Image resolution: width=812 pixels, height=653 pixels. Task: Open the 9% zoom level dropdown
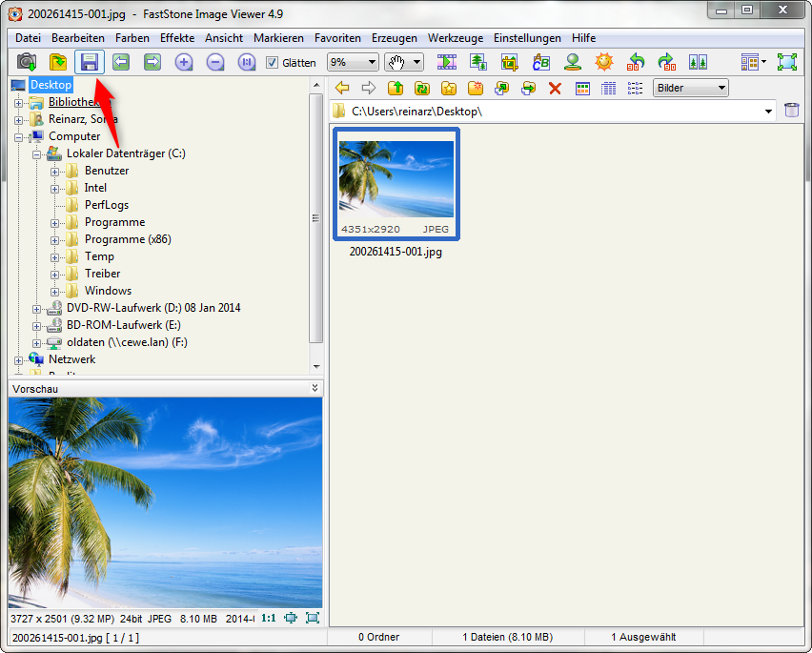(x=352, y=62)
